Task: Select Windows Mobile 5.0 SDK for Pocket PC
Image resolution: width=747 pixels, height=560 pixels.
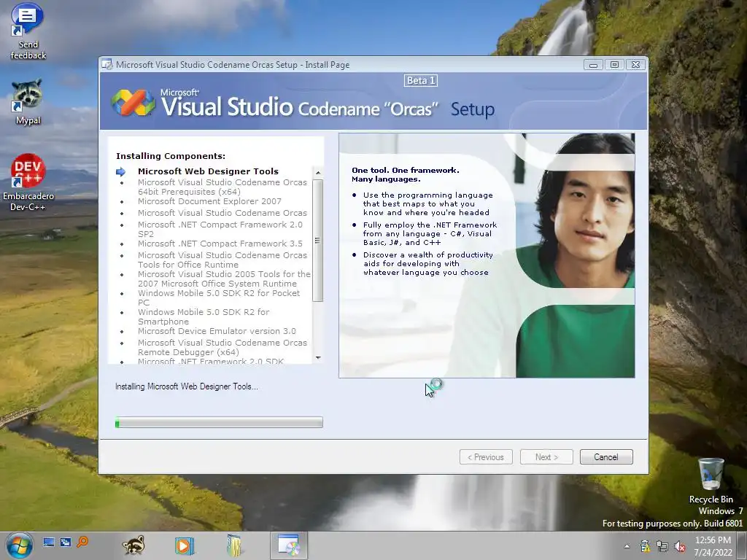Action: (219, 297)
